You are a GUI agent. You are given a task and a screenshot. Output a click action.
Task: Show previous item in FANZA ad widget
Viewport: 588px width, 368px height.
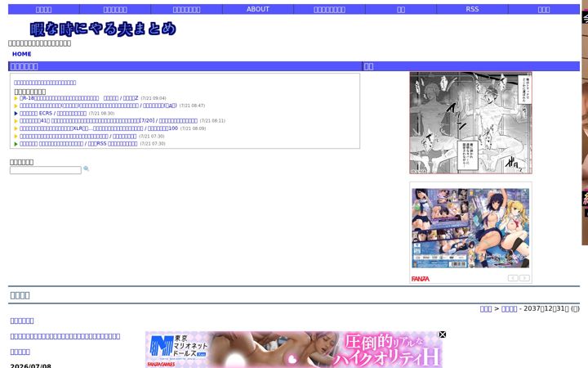tap(513, 278)
